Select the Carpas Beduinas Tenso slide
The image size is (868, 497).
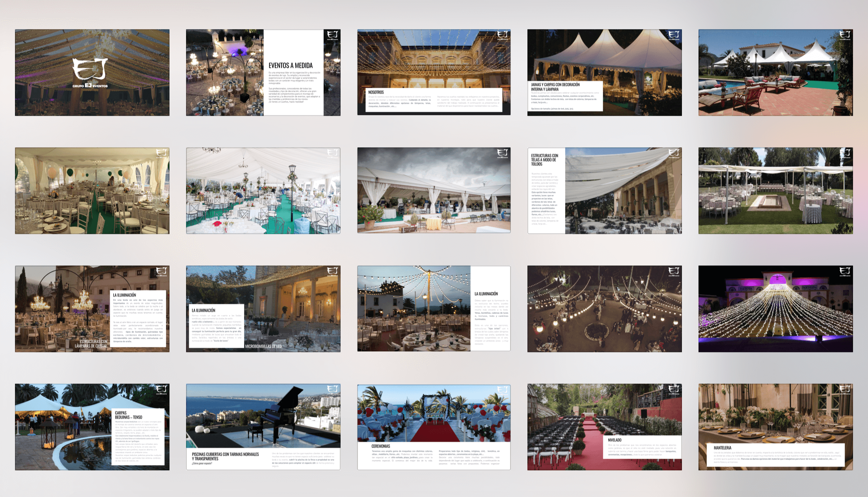click(x=92, y=427)
